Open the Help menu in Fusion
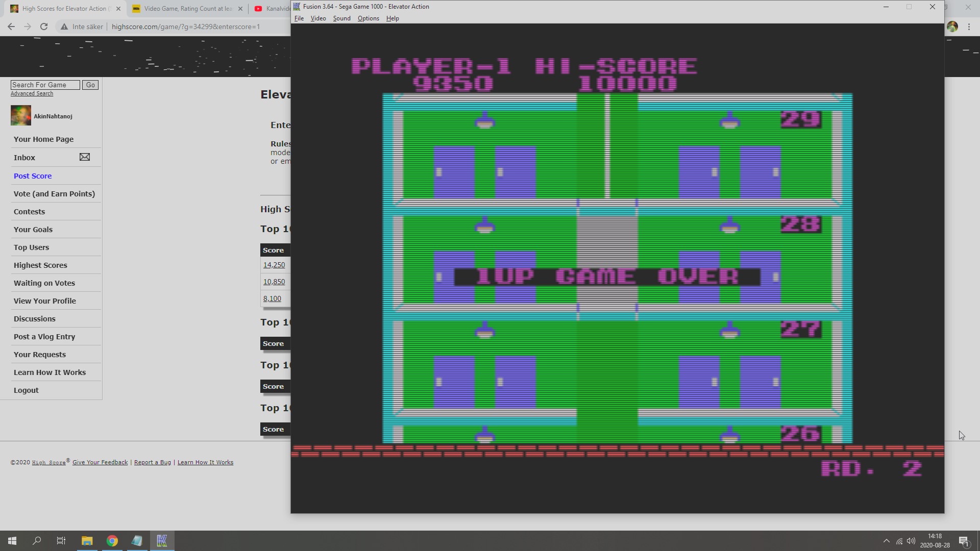This screenshot has width=980, height=551. pos(393,18)
